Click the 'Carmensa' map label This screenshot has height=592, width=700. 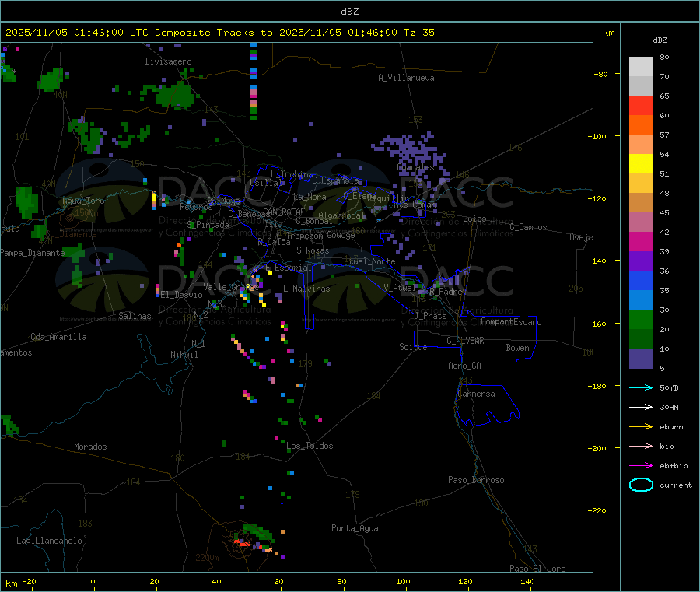pos(476,394)
